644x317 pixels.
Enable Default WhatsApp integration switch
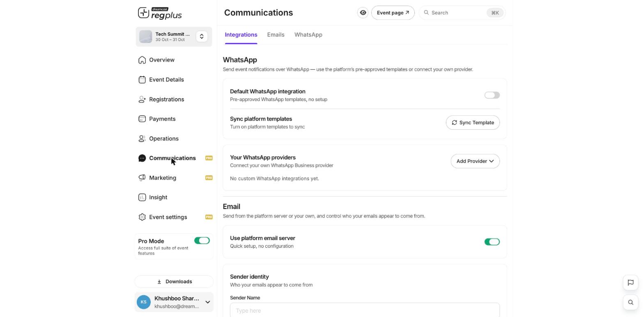[492, 95]
